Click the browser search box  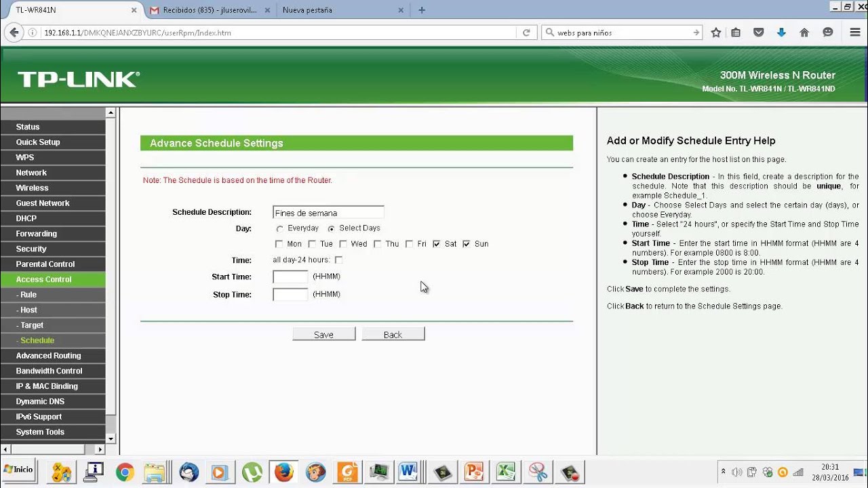pos(623,33)
